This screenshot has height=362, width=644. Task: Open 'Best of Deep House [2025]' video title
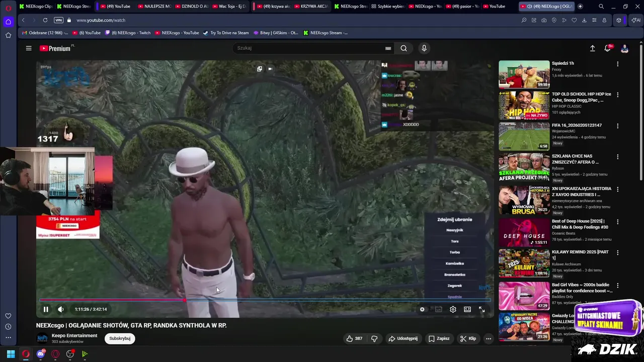click(580, 224)
